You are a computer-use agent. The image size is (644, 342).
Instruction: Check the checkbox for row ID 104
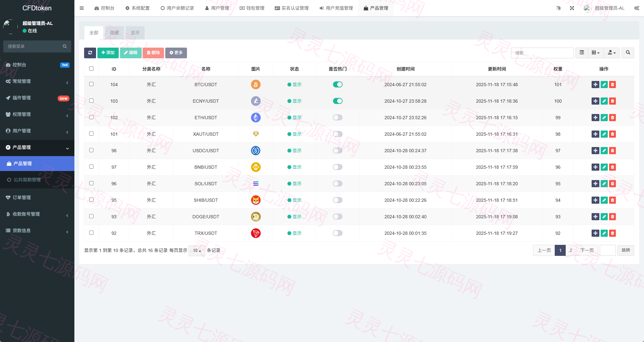click(x=91, y=84)
